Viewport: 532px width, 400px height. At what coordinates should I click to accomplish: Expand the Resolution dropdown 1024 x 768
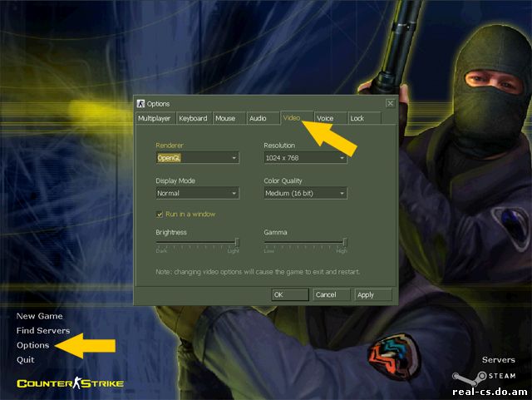pos(305,158)
